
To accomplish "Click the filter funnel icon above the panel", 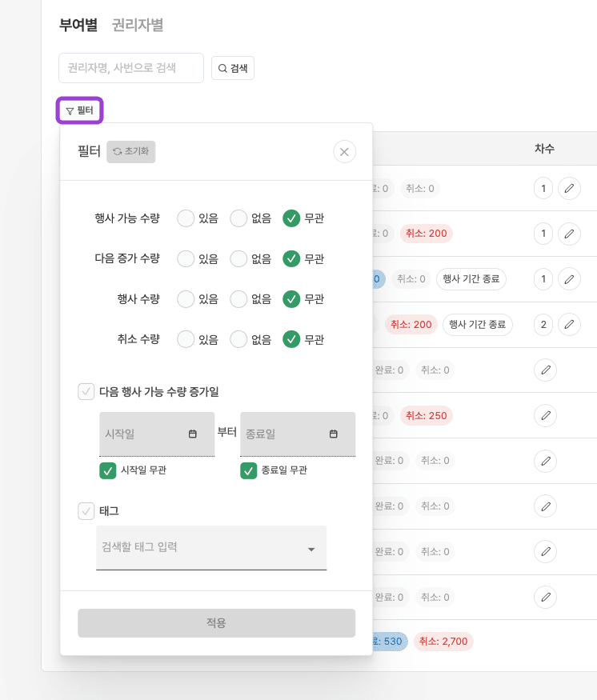I will [x=68, y=110].
